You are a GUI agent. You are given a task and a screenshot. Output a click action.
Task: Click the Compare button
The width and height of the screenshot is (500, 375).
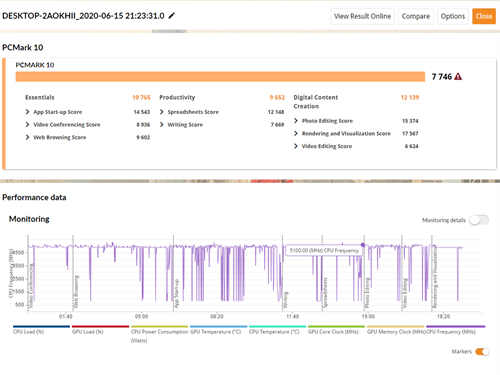(416, 16)
